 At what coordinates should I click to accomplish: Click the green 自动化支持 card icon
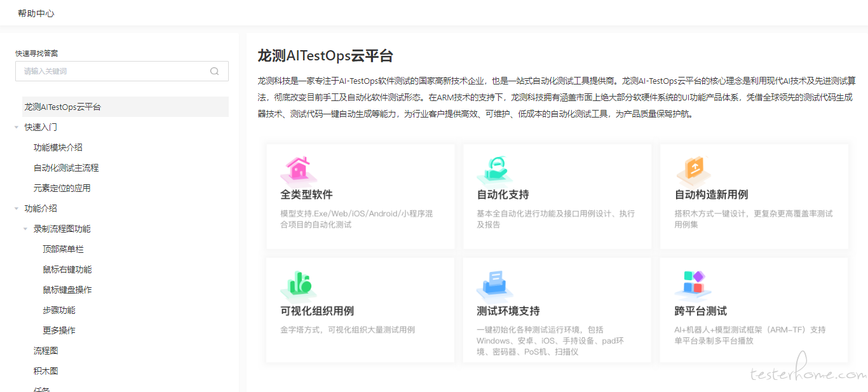click(x=495, y=170)
